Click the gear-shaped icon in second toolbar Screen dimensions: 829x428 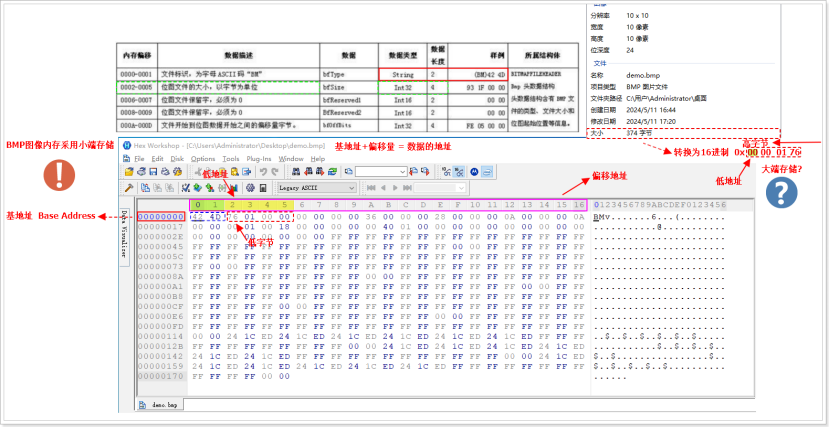tap(250, 188)
